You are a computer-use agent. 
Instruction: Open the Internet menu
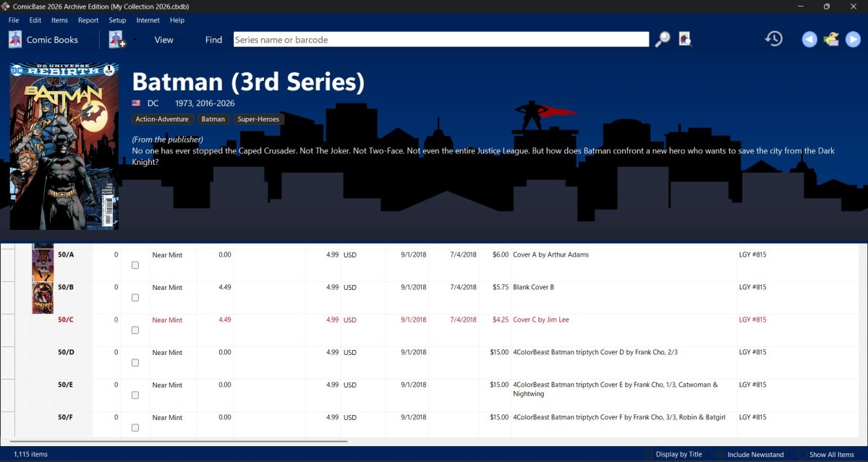[x=148, y=20]
